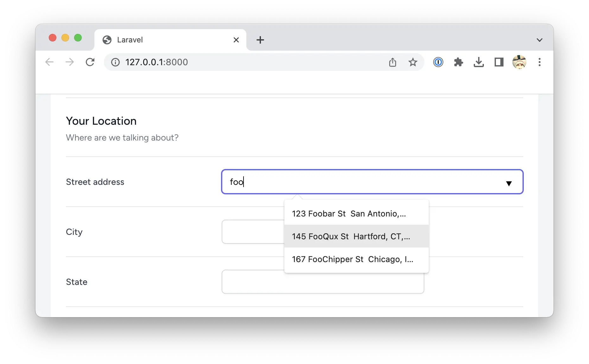Open the tab search chevron

point(539,40)
